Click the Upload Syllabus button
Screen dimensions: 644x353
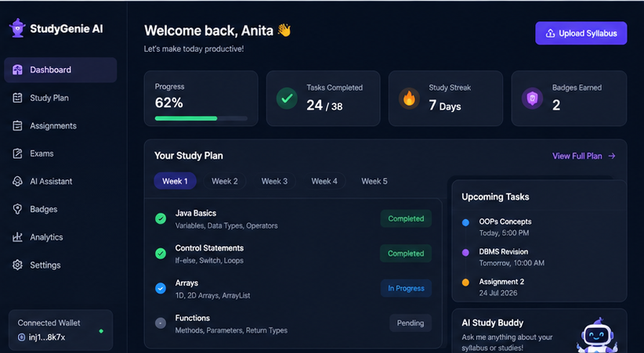click(581, 33)
